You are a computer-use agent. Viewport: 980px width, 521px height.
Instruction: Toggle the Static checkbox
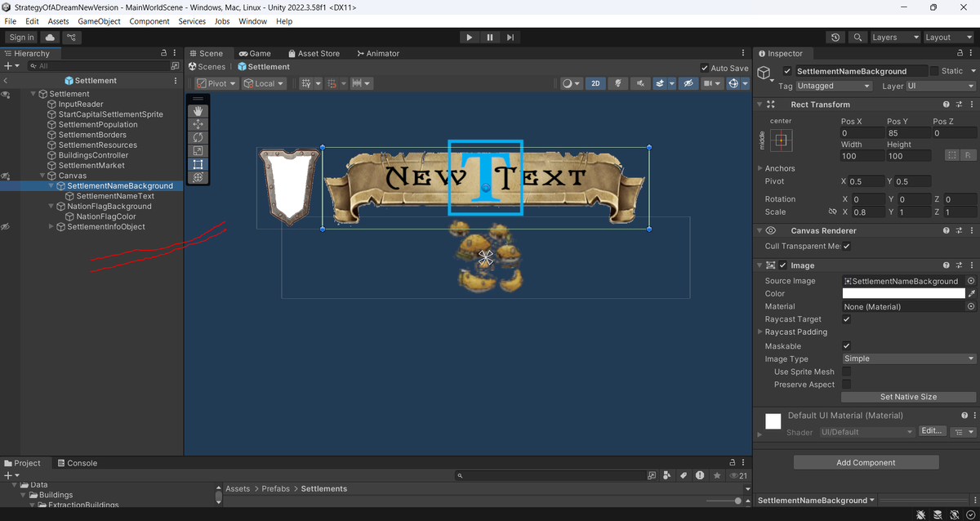pyautogui.click(x=934, y=71)
